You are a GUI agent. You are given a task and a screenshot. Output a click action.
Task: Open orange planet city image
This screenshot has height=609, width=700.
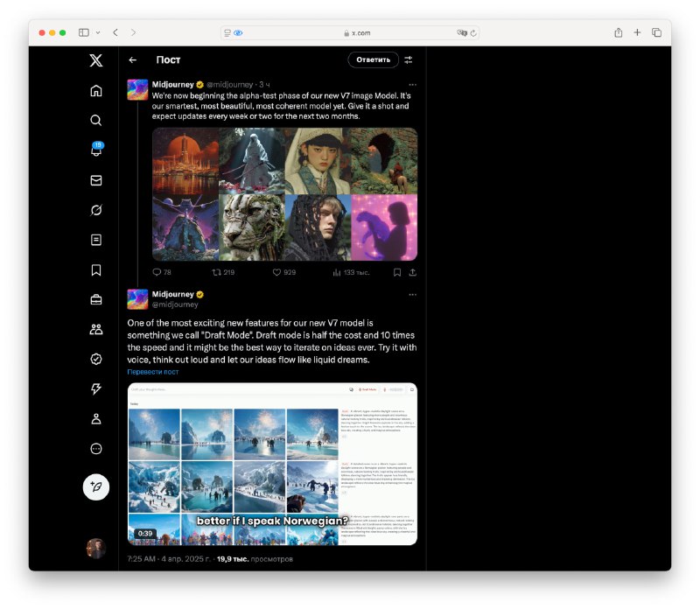(185, 161)
